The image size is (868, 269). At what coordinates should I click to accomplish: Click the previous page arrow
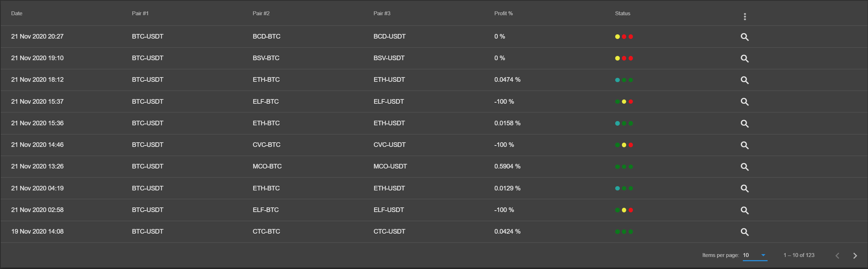click(x=837, y=256)
